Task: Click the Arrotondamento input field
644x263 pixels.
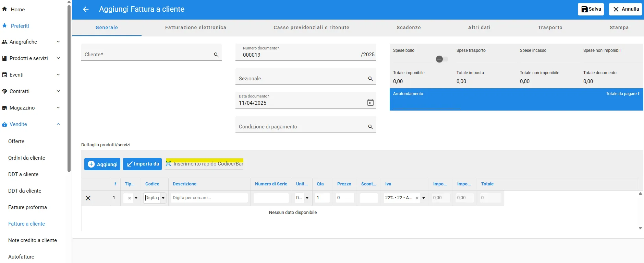Action: click(426, 104)
